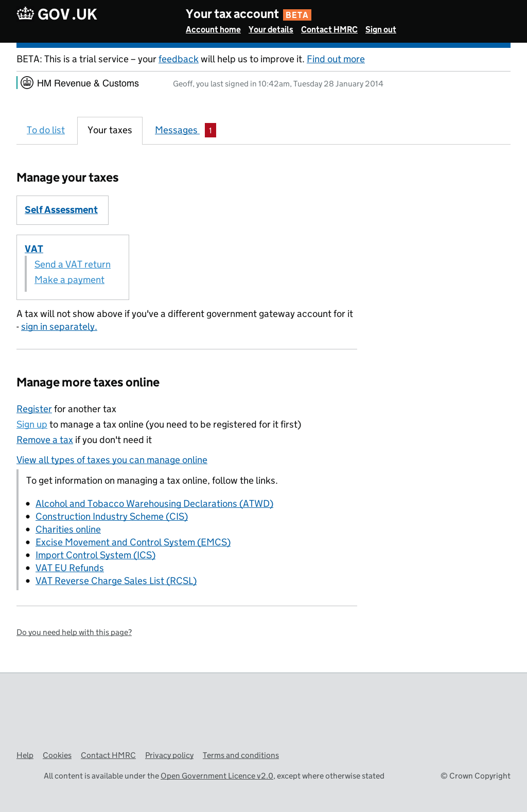Collapse View all types of taxes list
527x812 pixels.
[x=112, y=460]
